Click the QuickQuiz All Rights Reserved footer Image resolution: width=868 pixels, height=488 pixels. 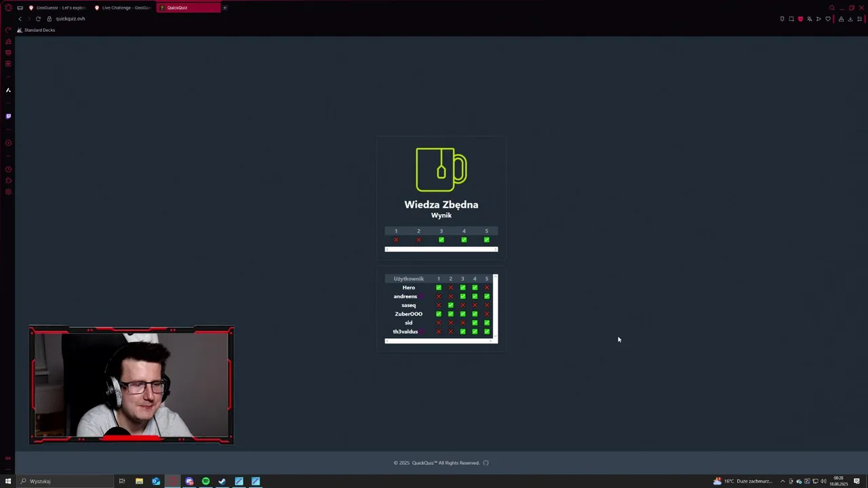point(437,463)
